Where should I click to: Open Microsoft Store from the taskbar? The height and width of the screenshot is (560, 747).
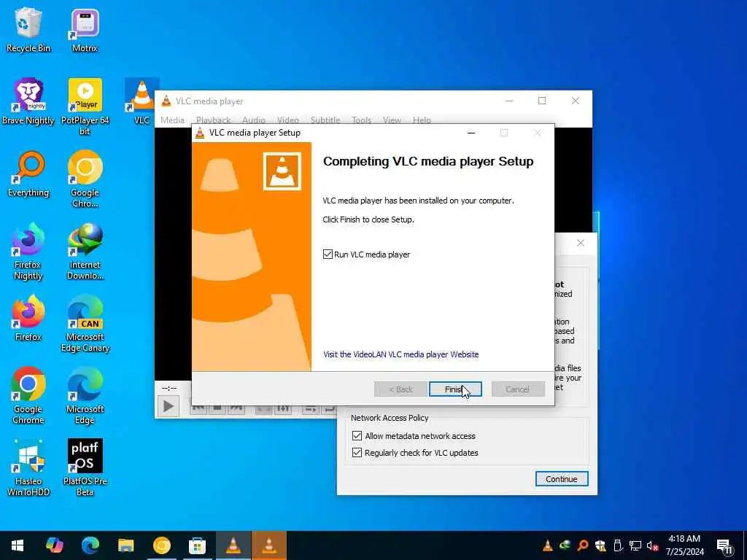197,545
